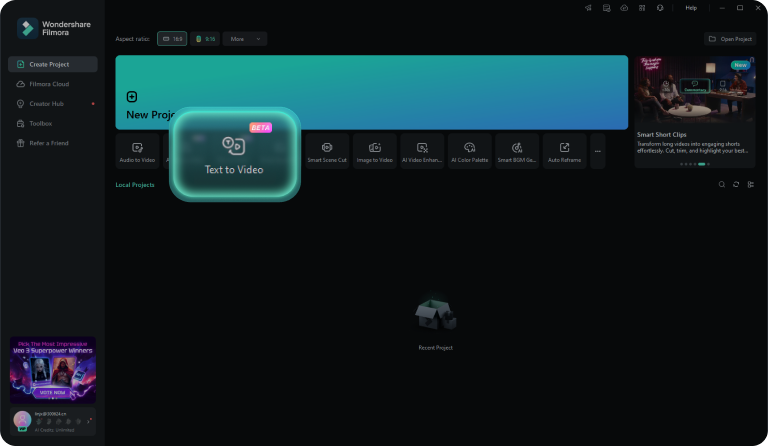Click the cloud upload icon in title bar
This screenshot has width=768, height=446.
click(624, 8)
